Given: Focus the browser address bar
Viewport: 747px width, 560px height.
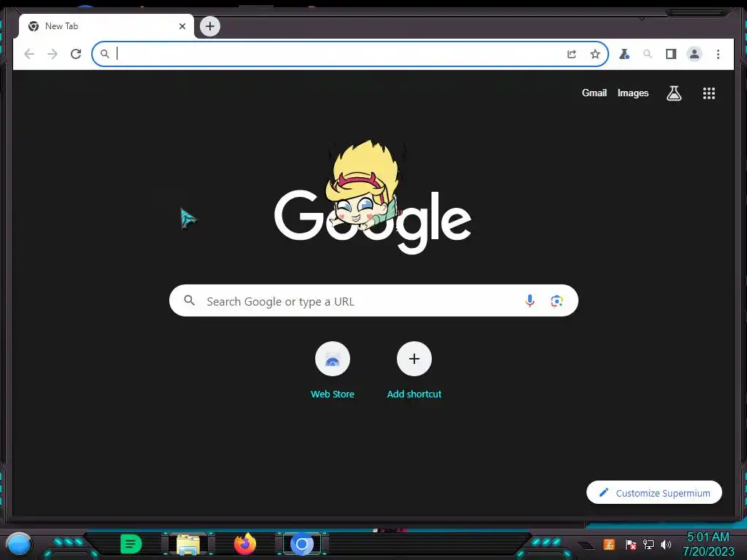Looking at the screenshot, I should point(349,54).
